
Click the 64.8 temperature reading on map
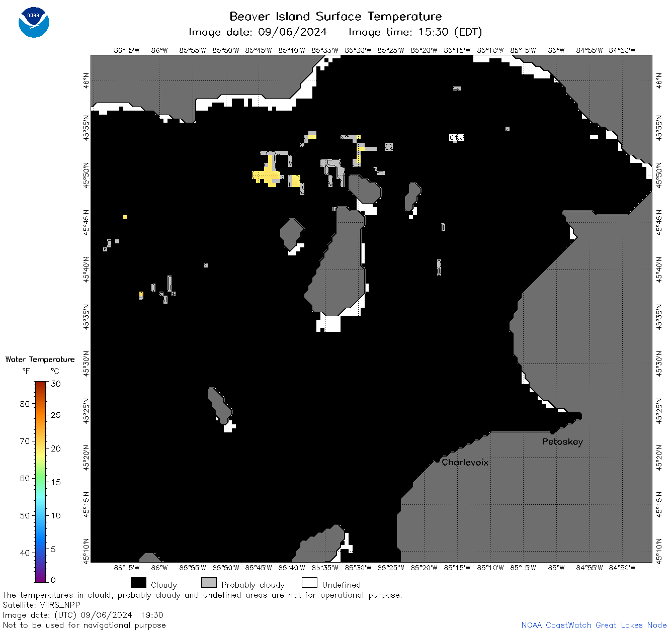tap(457, 137)
